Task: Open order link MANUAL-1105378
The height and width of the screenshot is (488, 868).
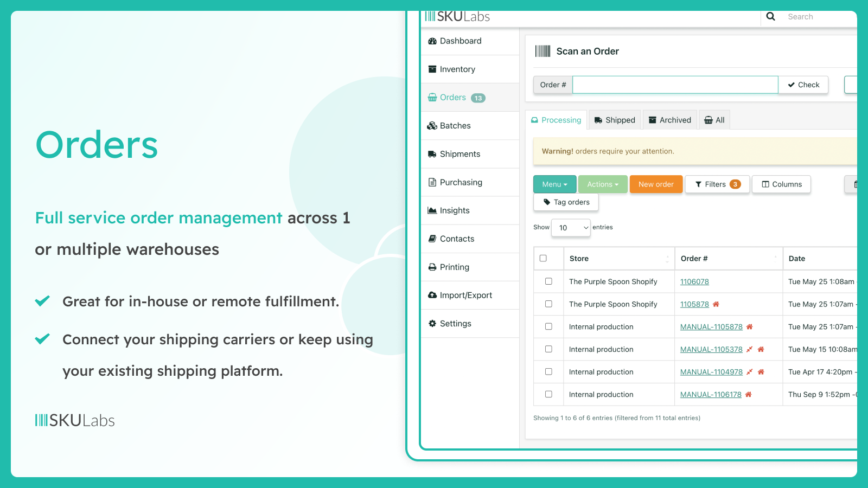Action: (711, 349)
